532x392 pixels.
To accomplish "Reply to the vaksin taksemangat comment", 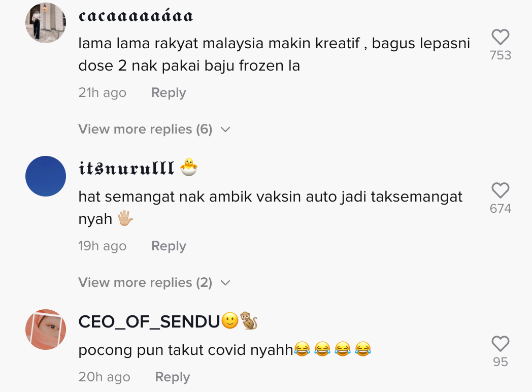I will click(x=169, y=246).
